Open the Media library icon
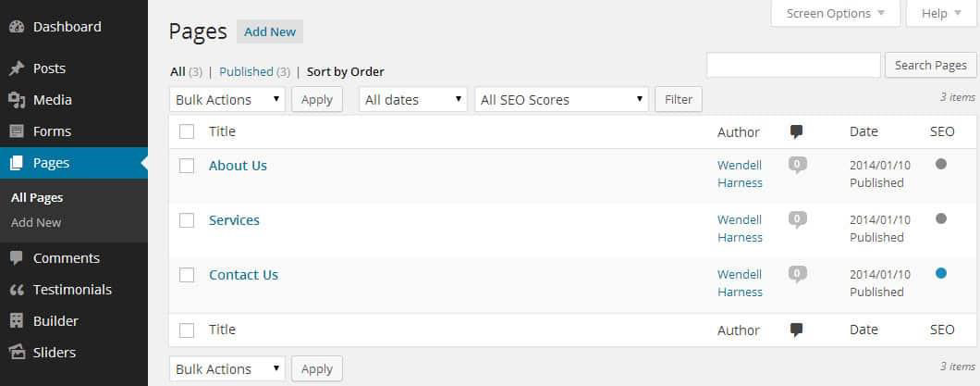Image resolution: width=980 pixels, height=386 pixels. click(17, 100)
